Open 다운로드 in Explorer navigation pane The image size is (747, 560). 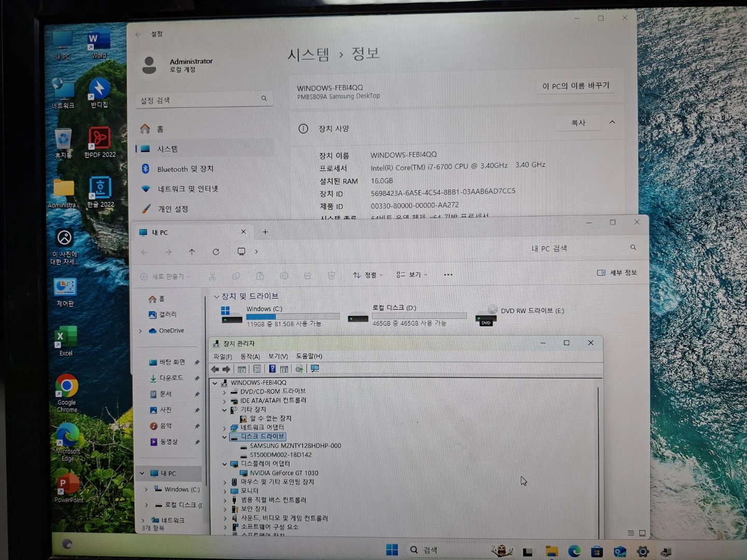click(x=170, y=378)
